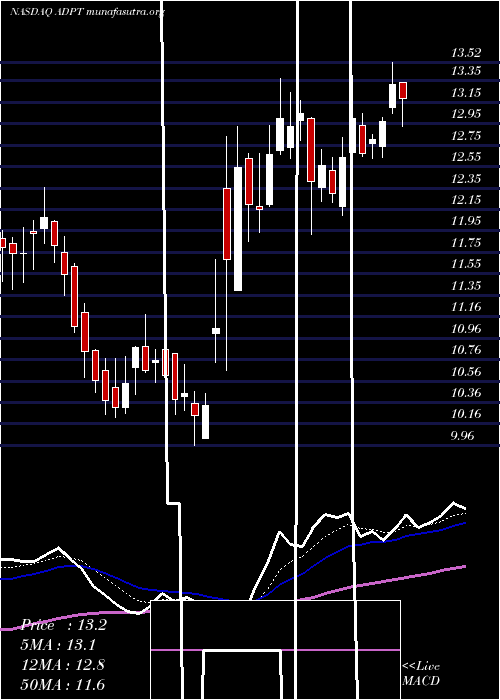Click the 12.95 price axis label
500x700 pixels.
point(466,114)
